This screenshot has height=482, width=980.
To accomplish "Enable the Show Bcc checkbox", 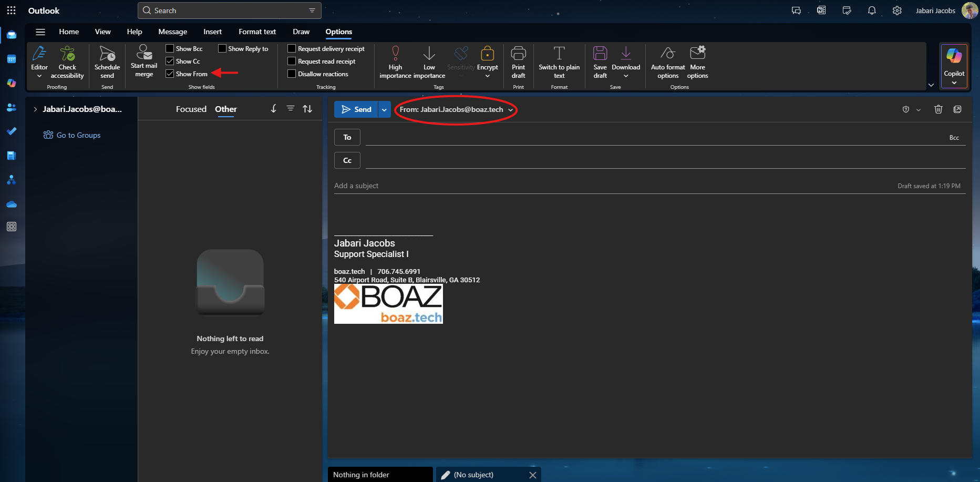I will point(170,48).
